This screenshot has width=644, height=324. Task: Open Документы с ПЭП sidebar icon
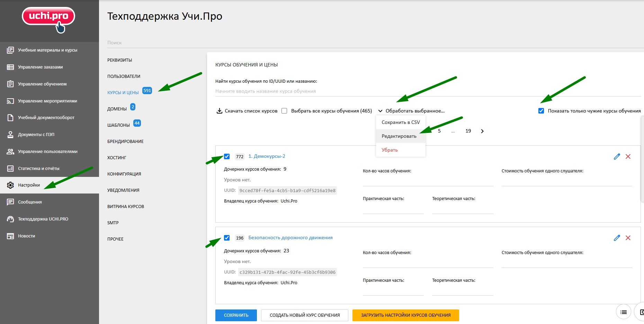click(10, 135)
